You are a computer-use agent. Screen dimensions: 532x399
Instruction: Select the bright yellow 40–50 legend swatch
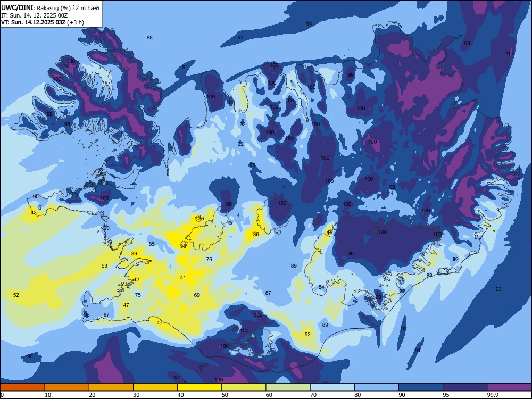point(199,387)
